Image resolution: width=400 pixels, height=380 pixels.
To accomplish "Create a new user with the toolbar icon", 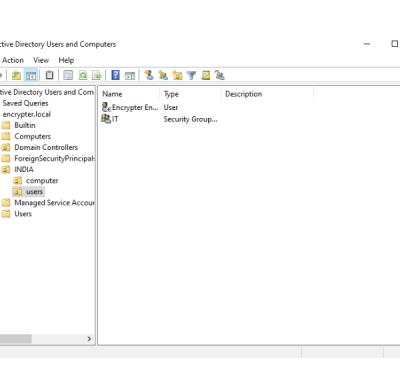I will coord(149,75).
